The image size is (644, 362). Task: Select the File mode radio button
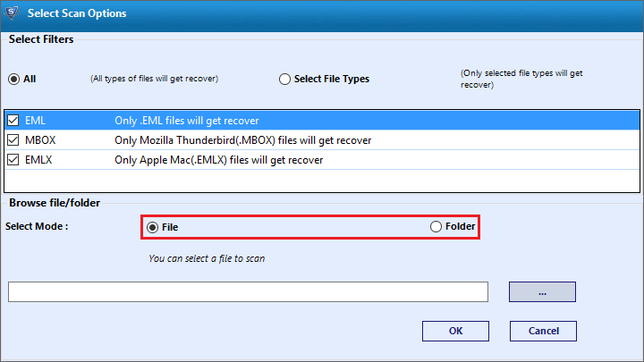tap(152, 227)
